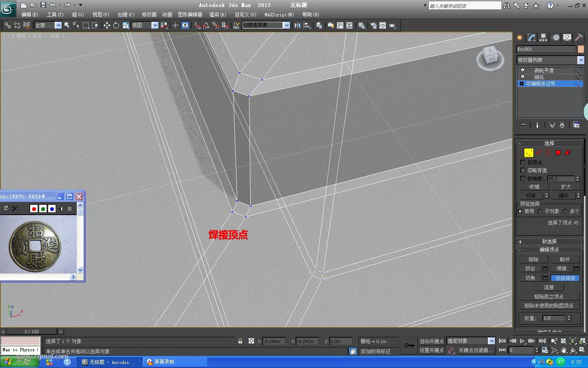Select the 子对象 preview radio button
The height and width of the screenshot is (368, 588).
(x=540, y=211)
